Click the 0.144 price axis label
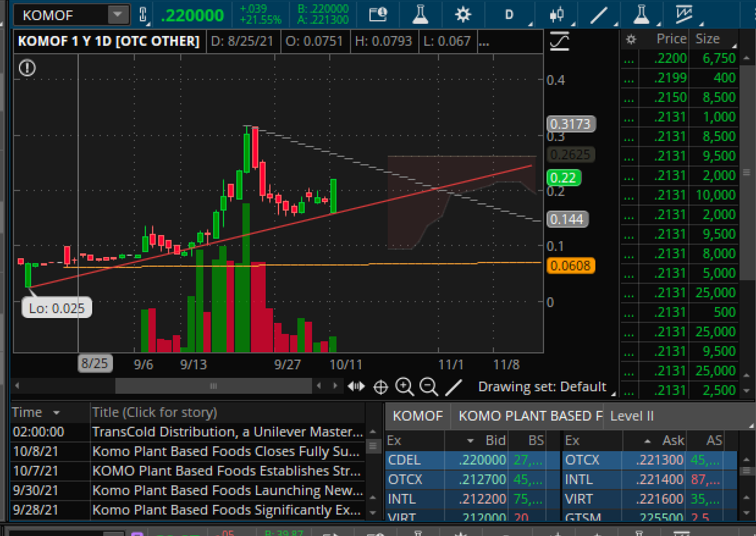 pos(568,219)
